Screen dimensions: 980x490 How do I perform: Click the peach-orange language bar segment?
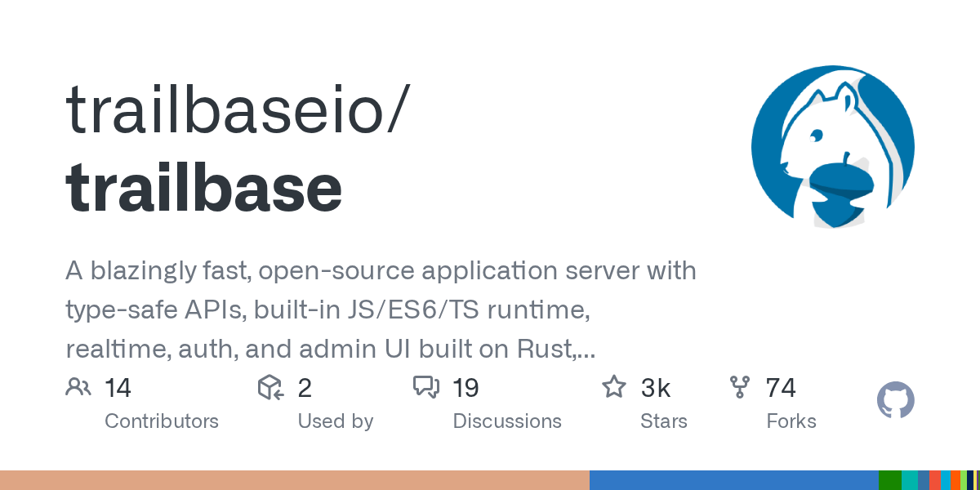pos(295,480)
